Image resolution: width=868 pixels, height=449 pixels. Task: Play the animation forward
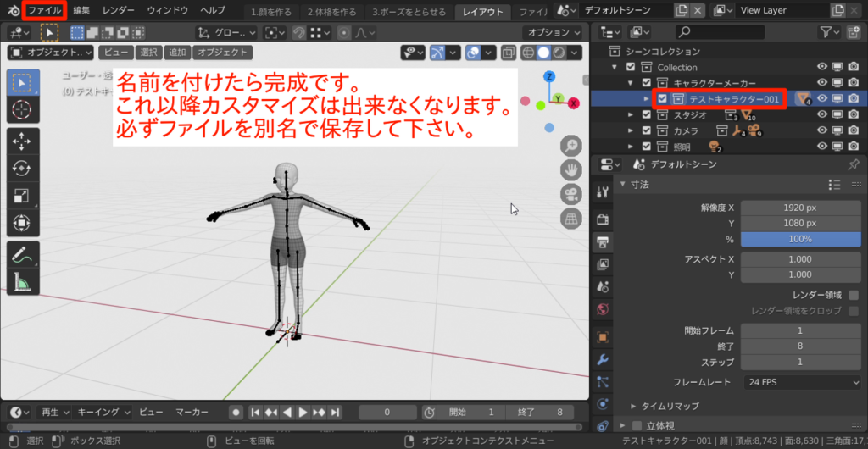pos(303,412)
